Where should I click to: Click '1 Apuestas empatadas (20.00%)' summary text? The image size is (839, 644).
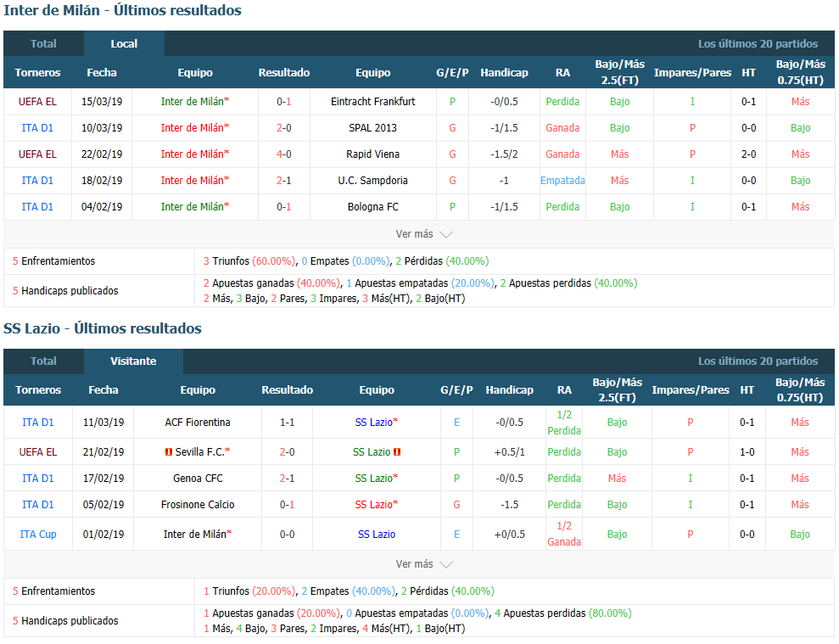[x=420, y=283]
